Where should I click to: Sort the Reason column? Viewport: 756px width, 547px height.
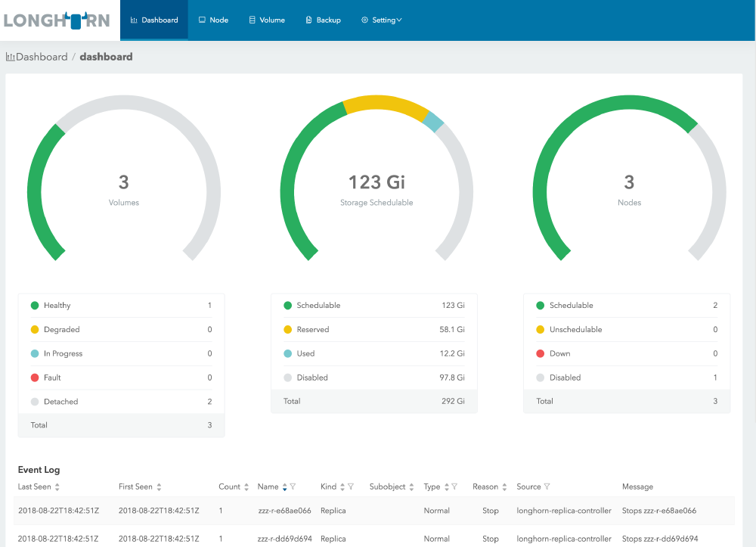tap(505, 487)
